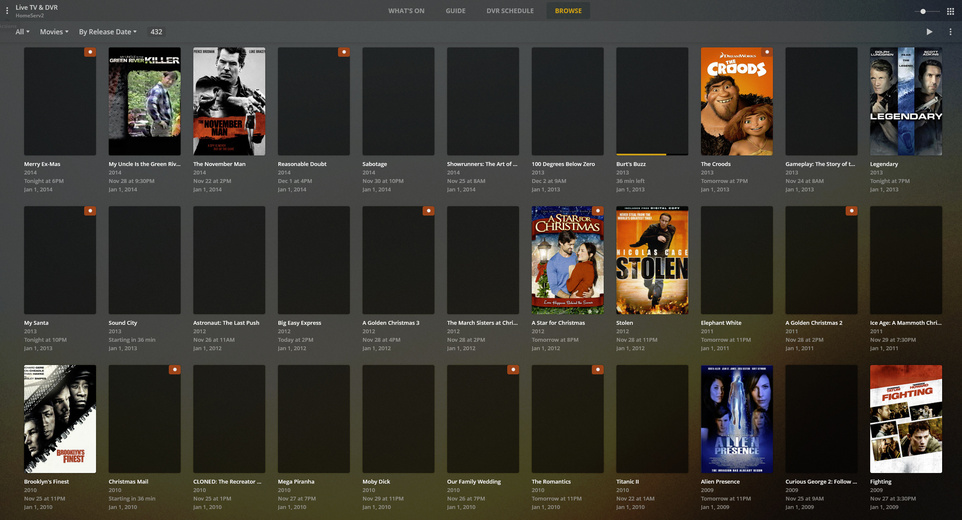Click 'Tomorrow at 7PM' under The Croods
The width and height of the screenshot is (962, 520).
click(723, 181)
